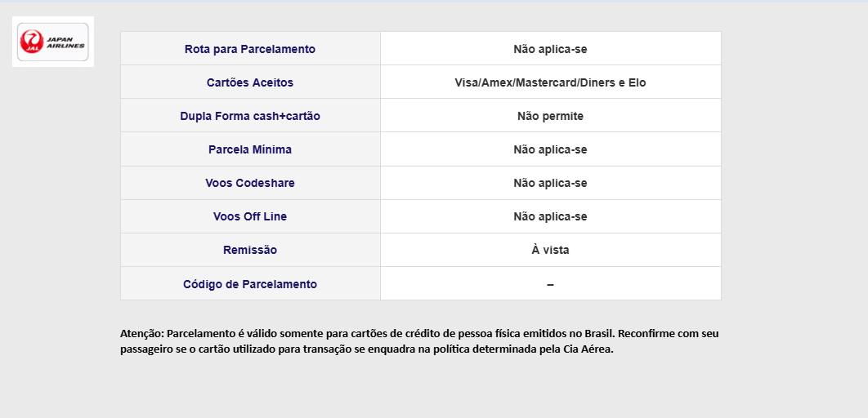Select the Dupla Forma cash+cartão label
868x418 pixels.
250,116
